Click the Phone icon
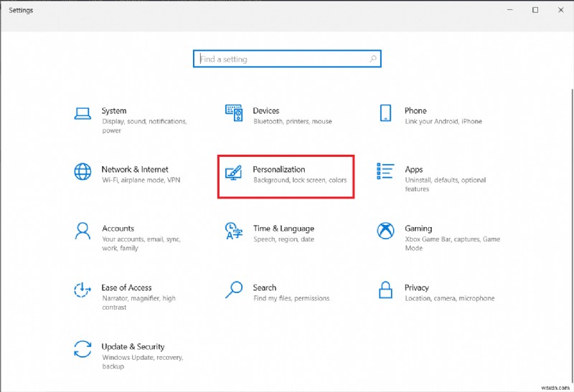The image size is (574, 392). click(385, 113)
